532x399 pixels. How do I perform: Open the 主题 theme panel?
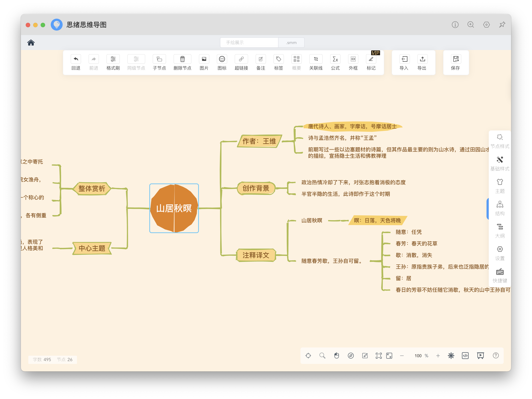(x=500, y=186)
